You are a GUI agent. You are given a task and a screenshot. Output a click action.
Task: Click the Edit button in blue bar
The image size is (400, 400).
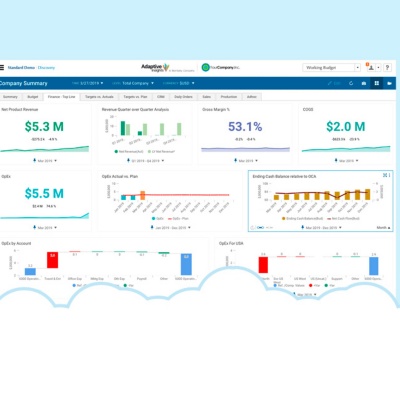[x=334, y=83]
